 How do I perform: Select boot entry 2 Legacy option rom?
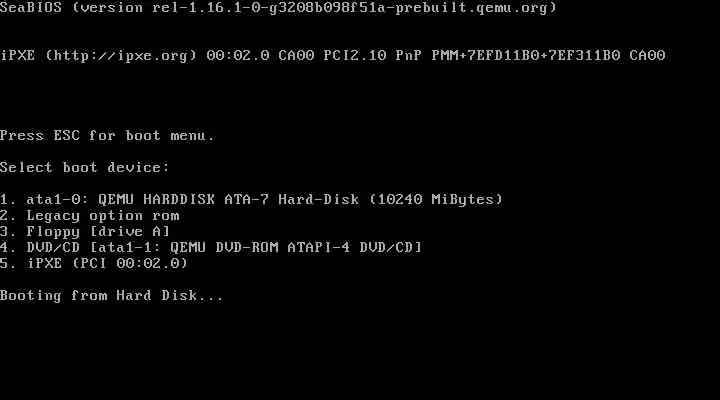pos(90,215)
